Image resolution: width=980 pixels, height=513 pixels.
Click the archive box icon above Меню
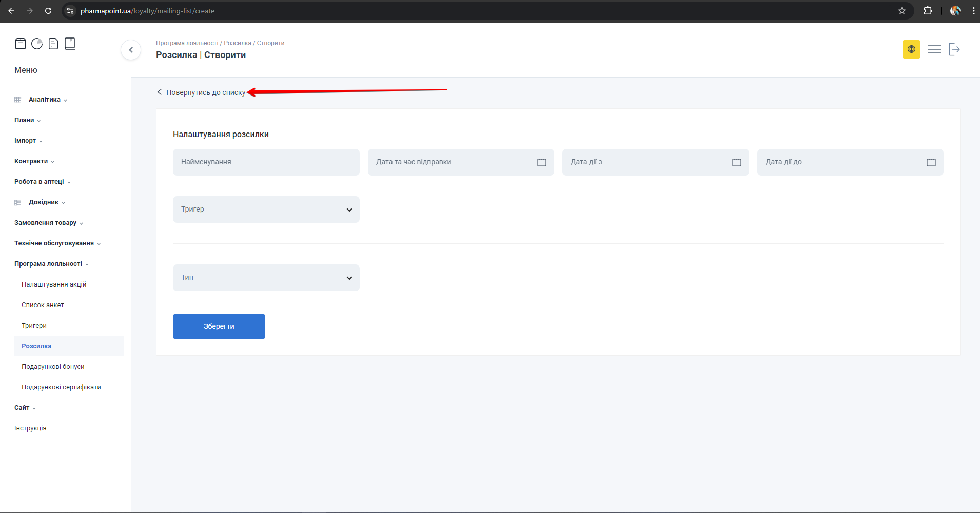tap(21, 44)
